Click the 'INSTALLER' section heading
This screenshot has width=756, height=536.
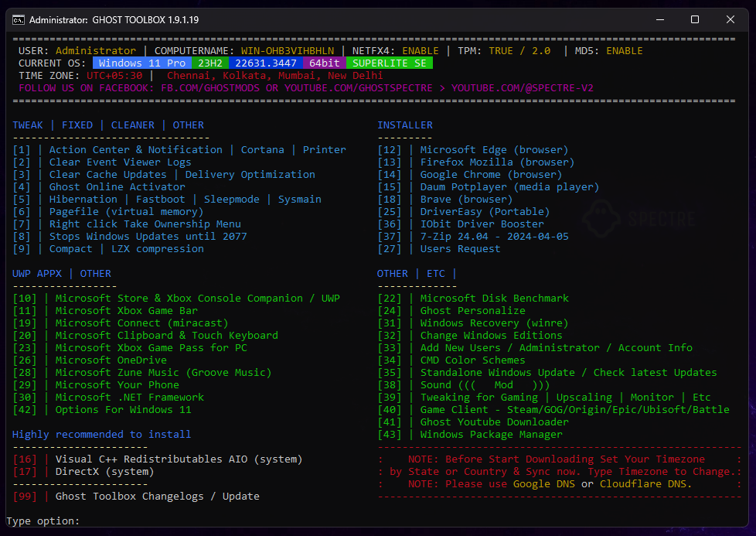pyautogui.click(x=404, y=125)
